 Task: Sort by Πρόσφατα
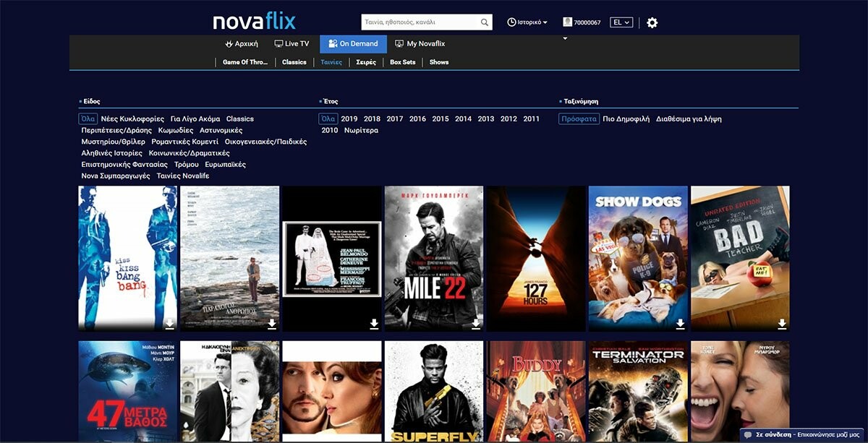click(x=579, y=119)
